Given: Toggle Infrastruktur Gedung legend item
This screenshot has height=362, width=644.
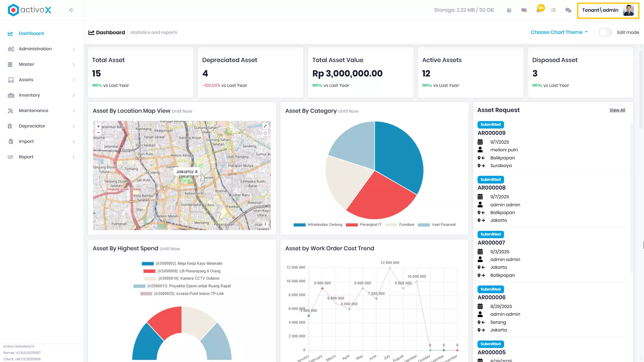Looking at the screenshot, I should (318, 225).
